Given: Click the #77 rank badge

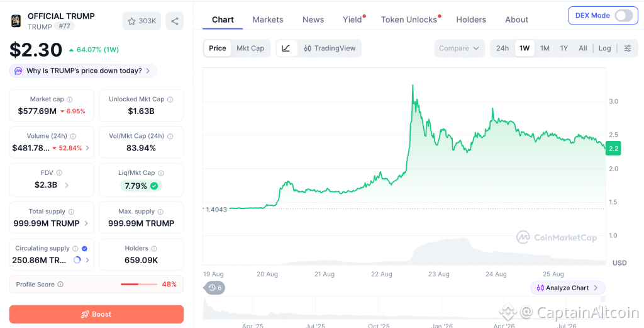Looking at the screenshot, I should pyautogui.click(x=64, y=26).
